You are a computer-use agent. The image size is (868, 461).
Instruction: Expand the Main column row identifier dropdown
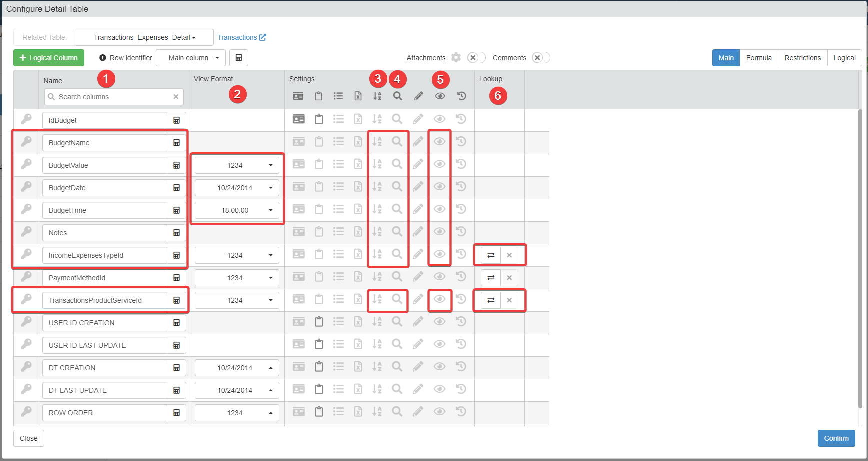(191, 58)
